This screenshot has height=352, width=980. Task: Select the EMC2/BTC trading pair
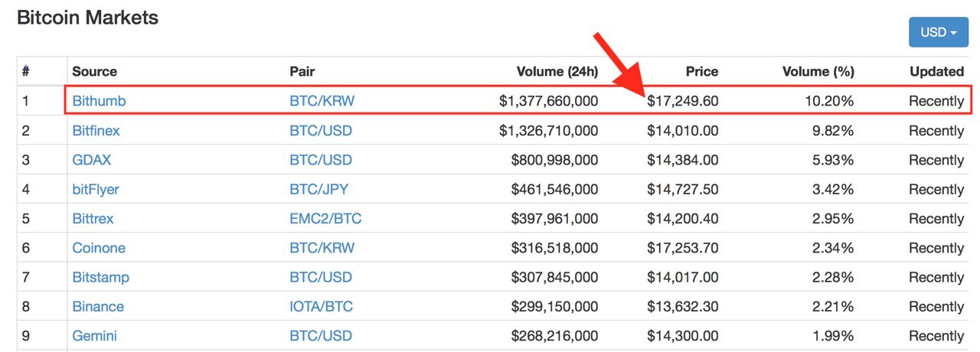(x=325, y=219)
